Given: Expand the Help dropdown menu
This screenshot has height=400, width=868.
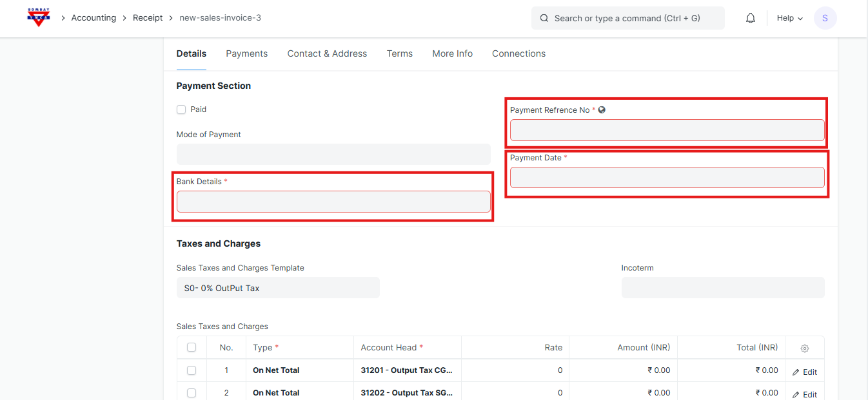Looking at the screenshot, I should pos(789,18).
